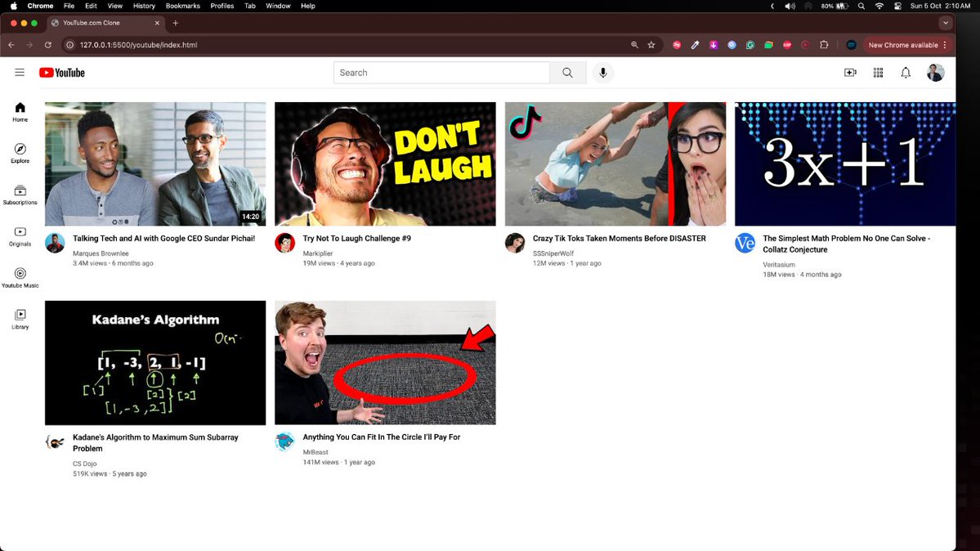Click the CS Dojo channel name
Viewport: 980px width, 551px height.
tap(84, 464)
